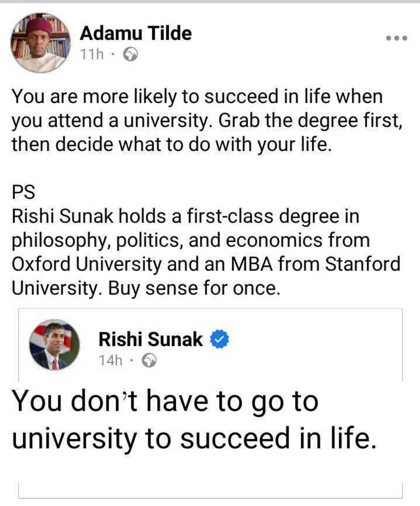Click the "PS" label in the post
Viewport: 420px width, 506px height.
click(x=23, y=192)
